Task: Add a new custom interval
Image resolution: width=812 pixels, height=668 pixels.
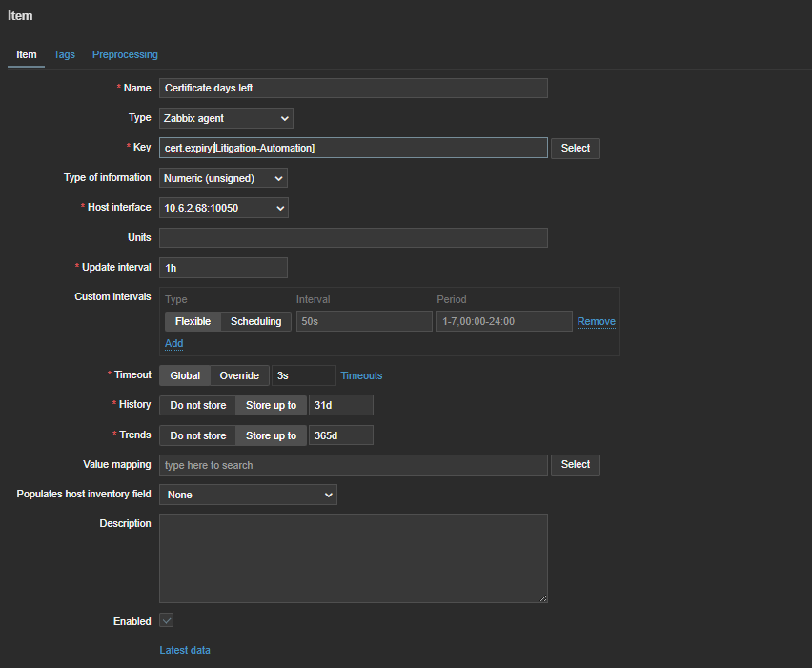Action: (173, 343)
